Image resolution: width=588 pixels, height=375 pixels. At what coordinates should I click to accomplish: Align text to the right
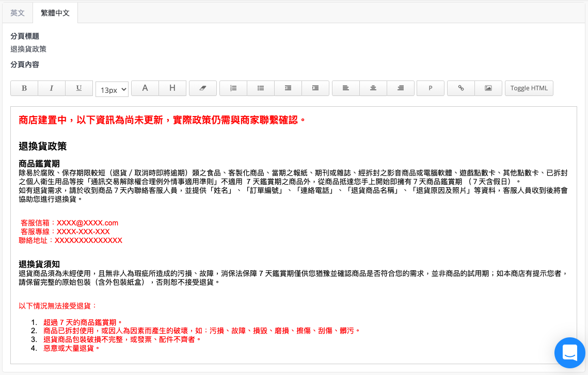tap(401, 88)
